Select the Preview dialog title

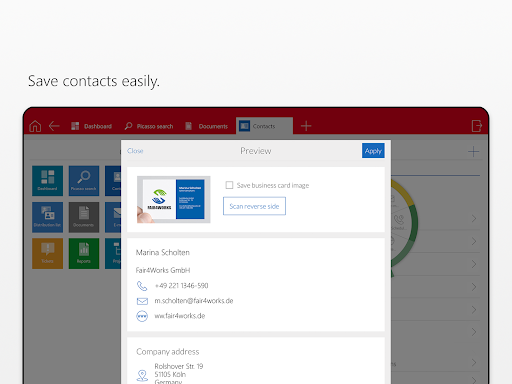click(256, 151)
